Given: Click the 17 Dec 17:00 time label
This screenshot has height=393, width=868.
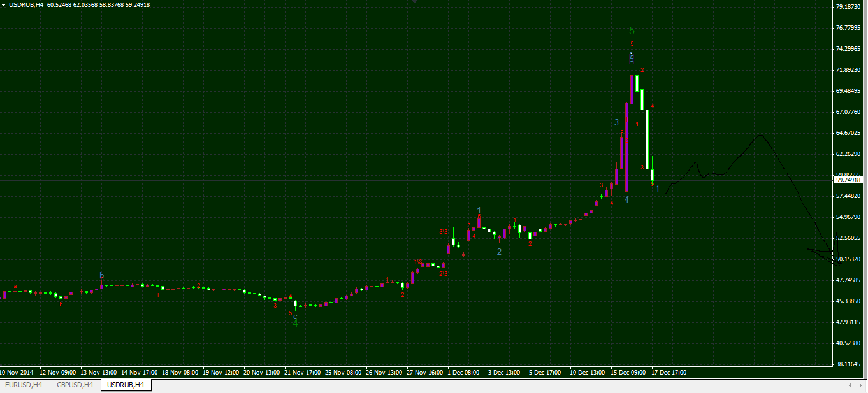Looking at the screenshot, I should pyautogui.click(x=669, y=372).
